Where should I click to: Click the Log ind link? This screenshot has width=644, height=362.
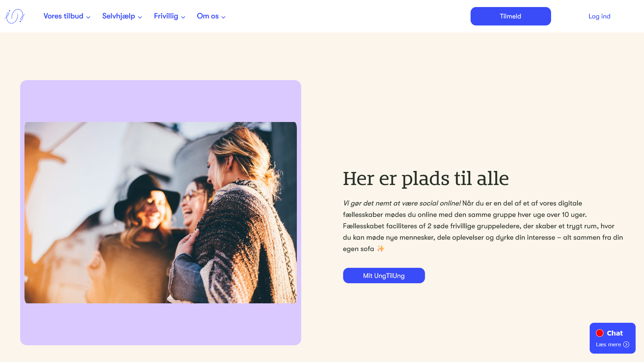click(x=599, y=16)
